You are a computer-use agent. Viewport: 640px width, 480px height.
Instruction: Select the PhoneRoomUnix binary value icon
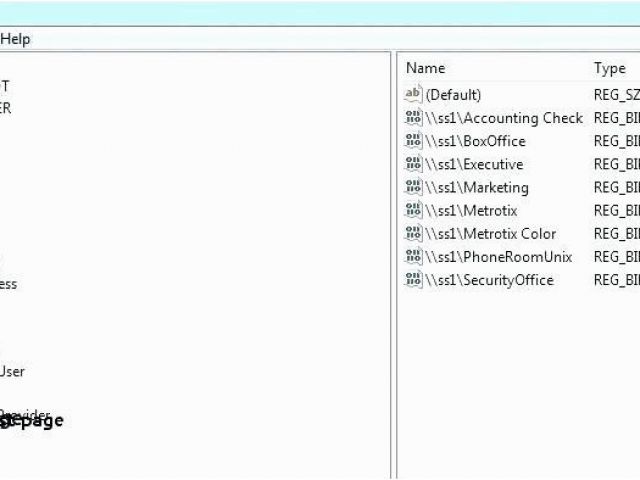pos(413,256)
